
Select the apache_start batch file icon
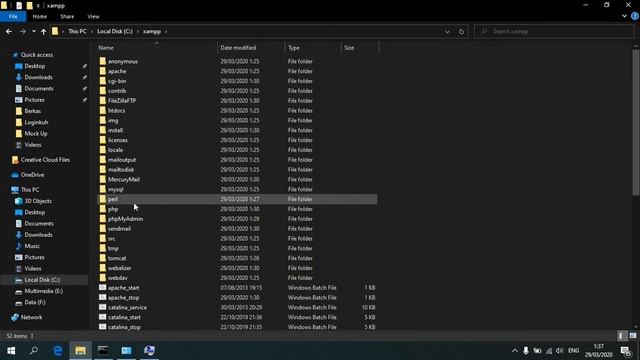[x=102, y=287]
